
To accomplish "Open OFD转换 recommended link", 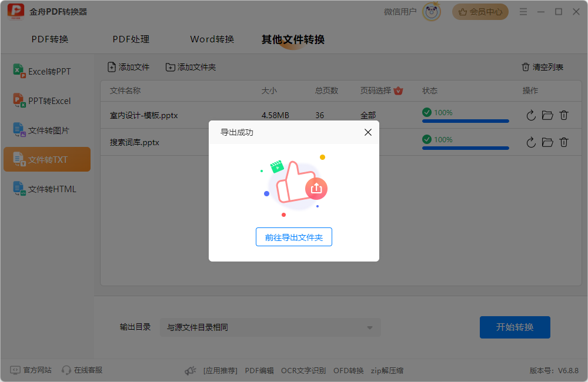I will click(348, 371).
